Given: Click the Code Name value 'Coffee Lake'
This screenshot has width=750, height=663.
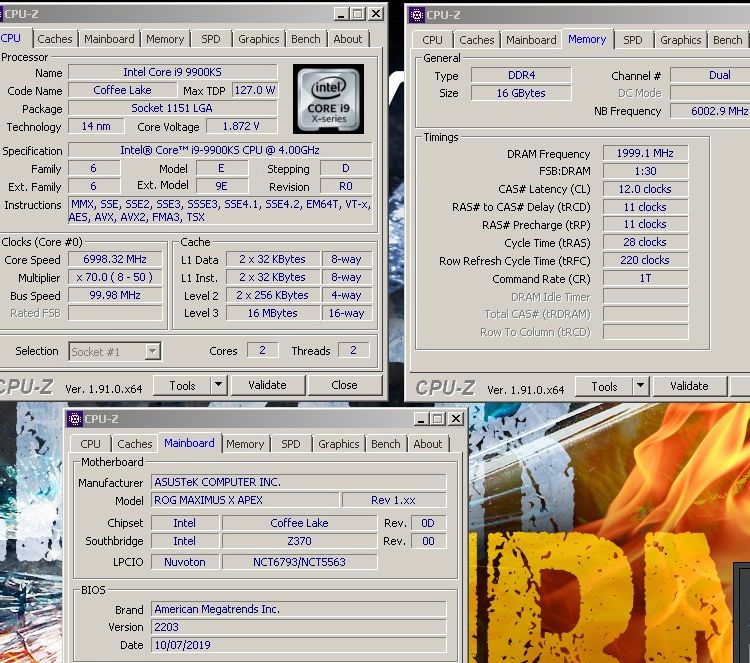Looking at the screenshot, I should click(x=122, y=90).
